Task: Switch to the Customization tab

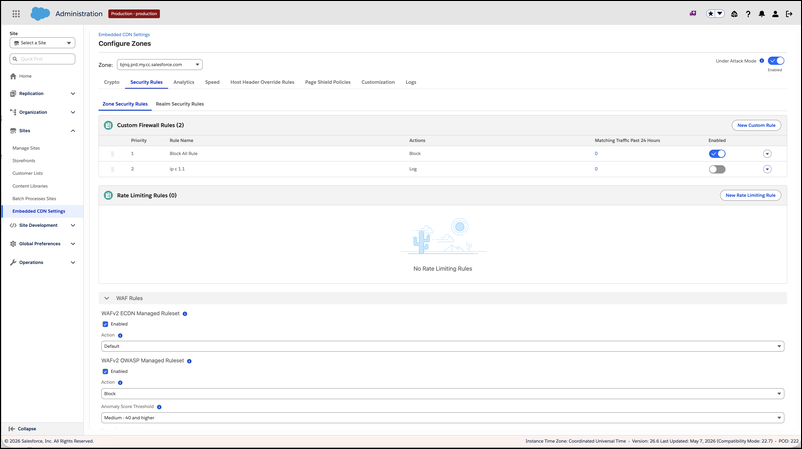Action: click(378, 82)
